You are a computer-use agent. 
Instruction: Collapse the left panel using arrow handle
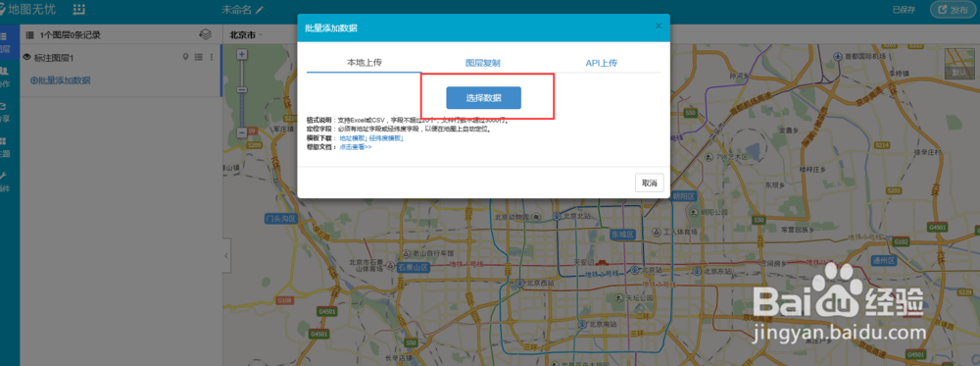pos(225,255)
